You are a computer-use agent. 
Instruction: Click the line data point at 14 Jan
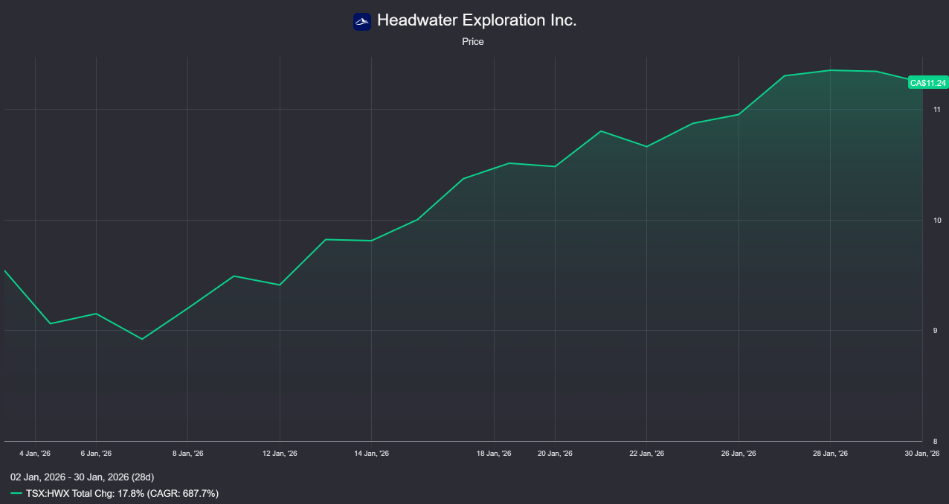(x=371, y=241)
